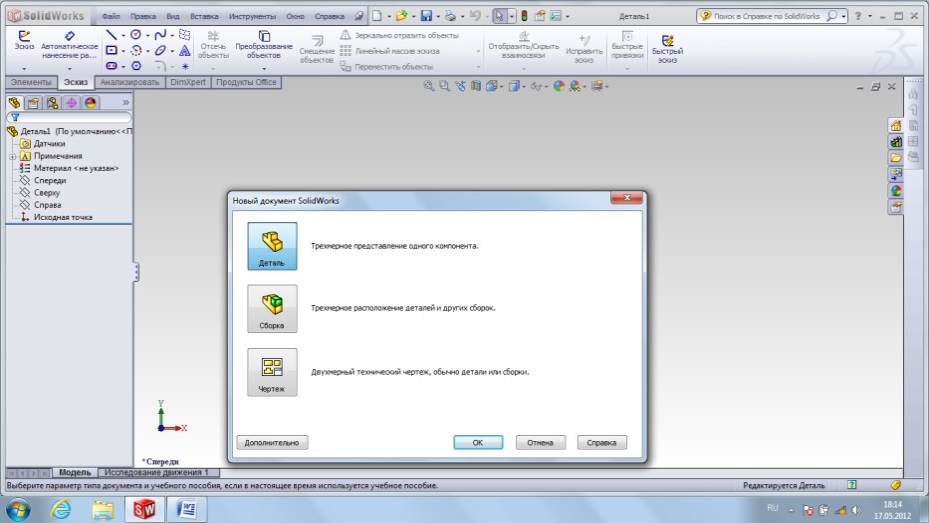The image size is (929, 523).
Task: Click Edit Appearance color ball icon
Action: point(559,86)
